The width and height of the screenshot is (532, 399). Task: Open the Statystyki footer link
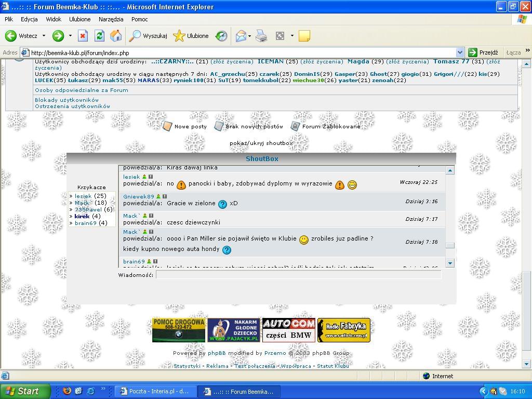pos(187,366)
